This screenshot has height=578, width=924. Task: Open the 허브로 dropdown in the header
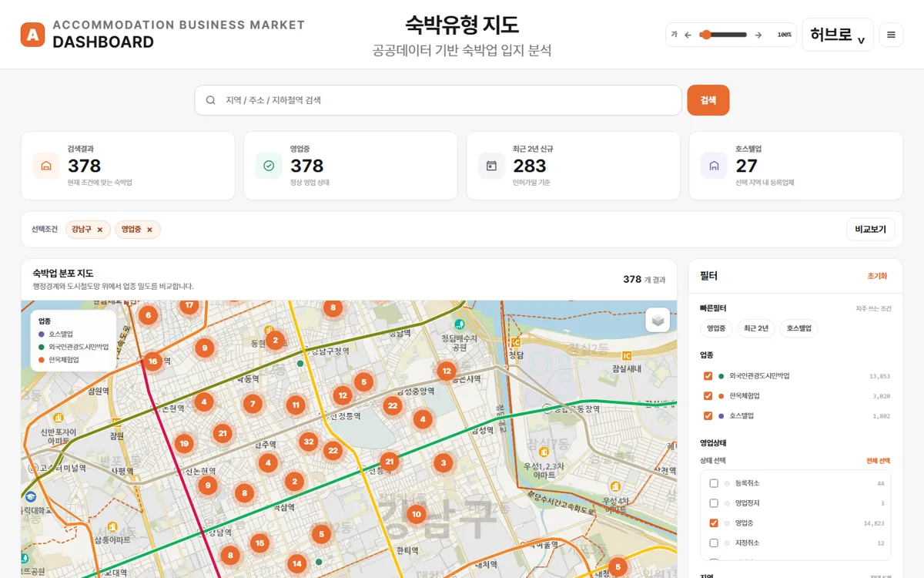click(838, 35)
